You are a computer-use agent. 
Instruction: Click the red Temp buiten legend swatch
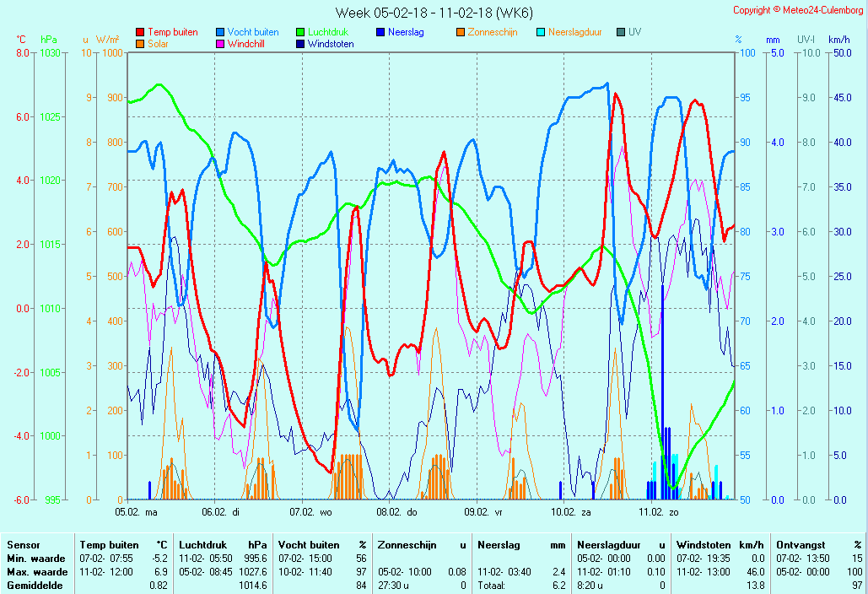click(x=140, y=32)
